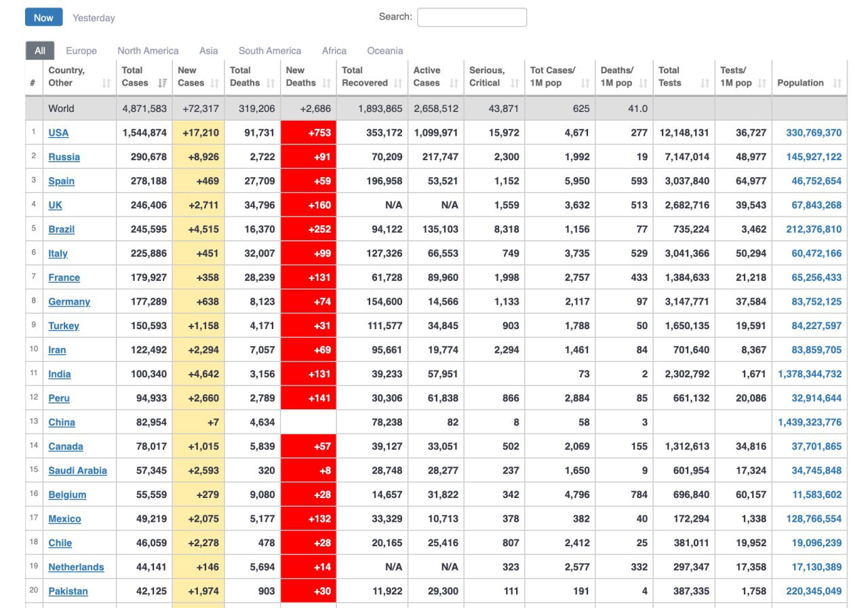Sort by the Tot Cases/1M pop arrows
Image resolution: width=868 pixels, height=608 pixels.
[585, 83]
